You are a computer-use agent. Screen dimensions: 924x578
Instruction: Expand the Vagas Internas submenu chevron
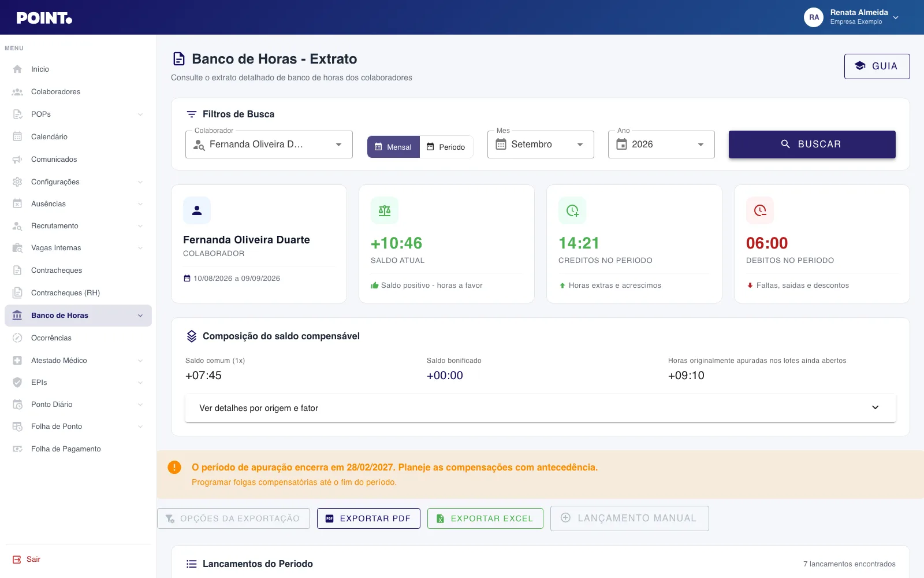pos(140,248)
